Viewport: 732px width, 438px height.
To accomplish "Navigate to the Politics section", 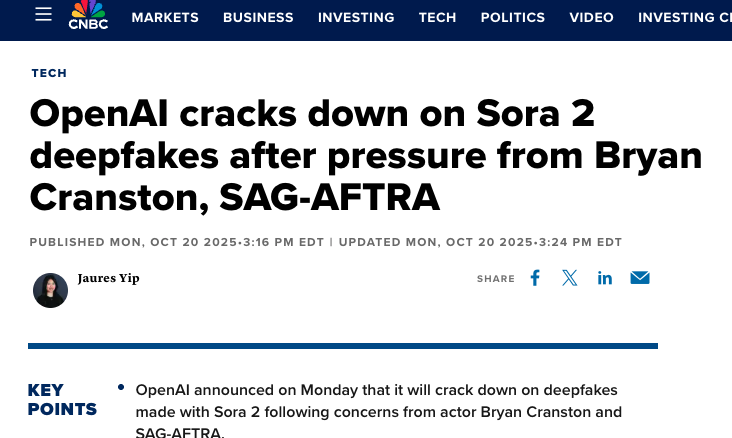I will (x=513, y=17).
